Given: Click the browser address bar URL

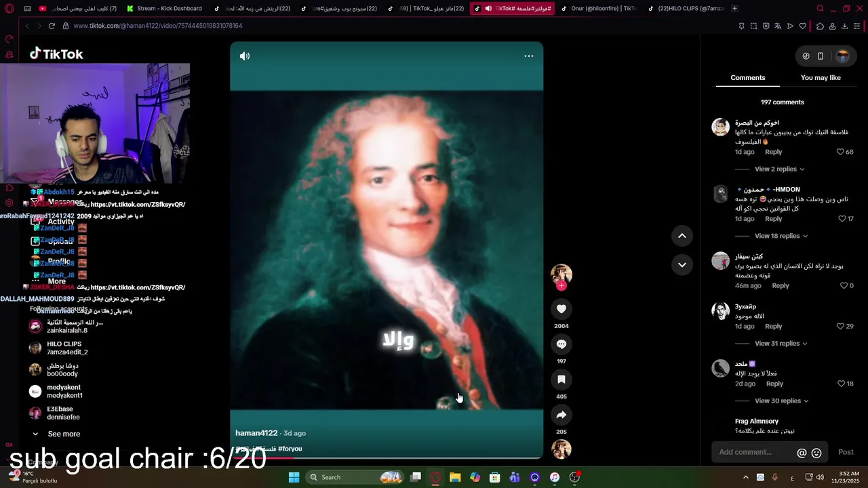Looking at the screenshot, I should (157, 26).
